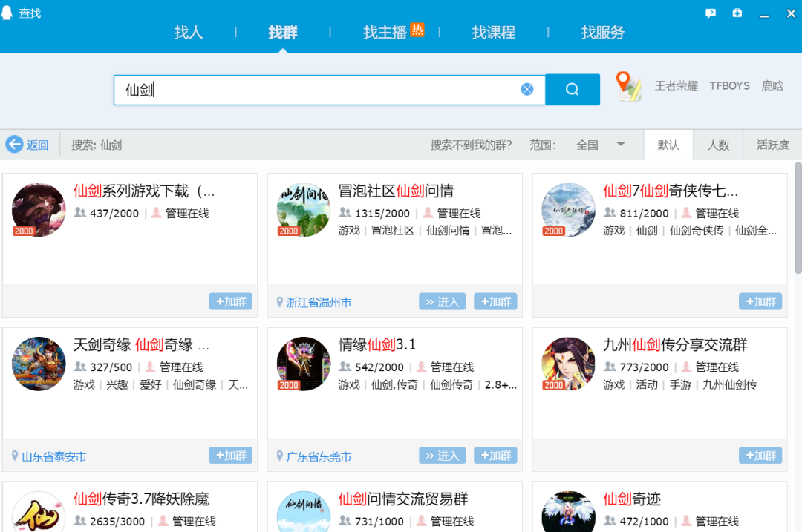Click hot keyword TFBOYS
802x532 pixels.
pos(729,86)
